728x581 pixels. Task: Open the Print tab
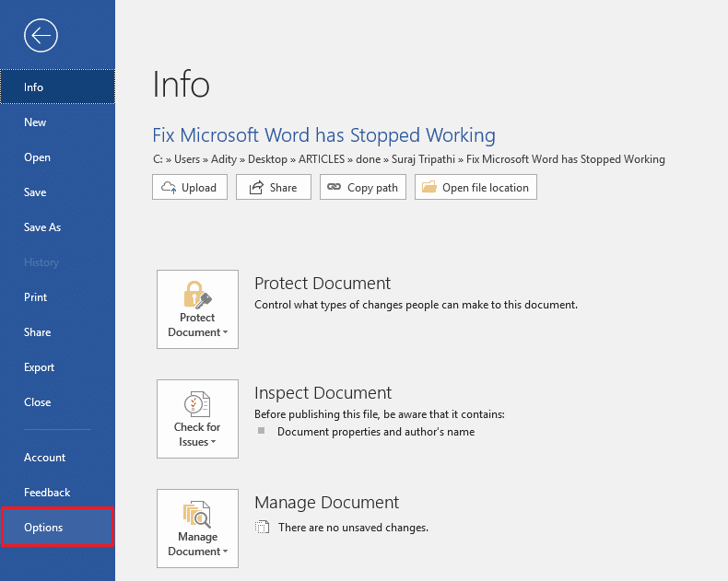36,297
